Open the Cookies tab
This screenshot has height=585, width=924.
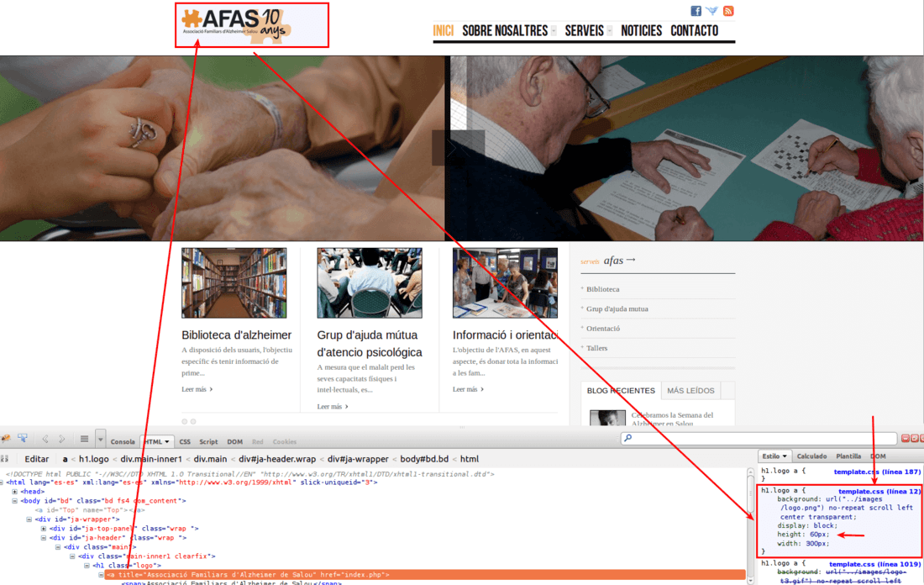(285, 442)
